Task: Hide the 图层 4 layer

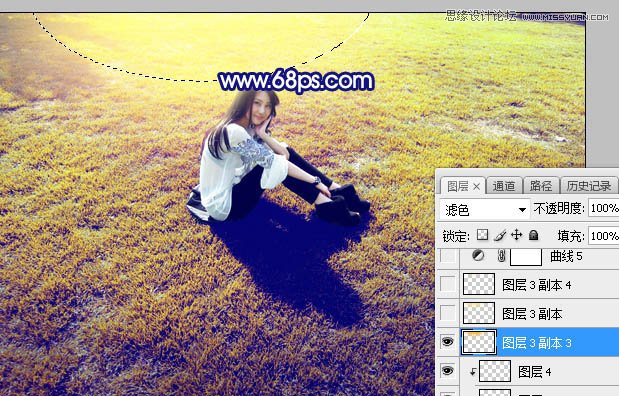Action: click(x=447, y=370)
